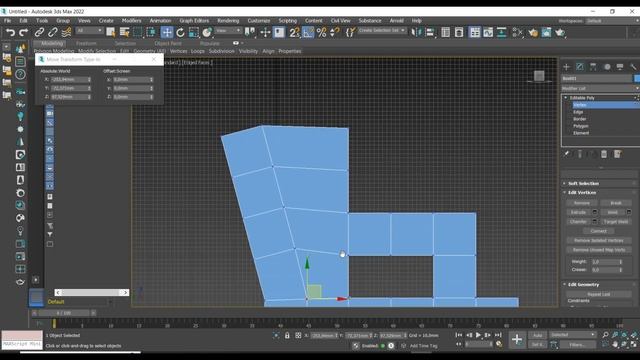
Task: Open the Render Setup teapot icon
Action: [x=533, y=32]
